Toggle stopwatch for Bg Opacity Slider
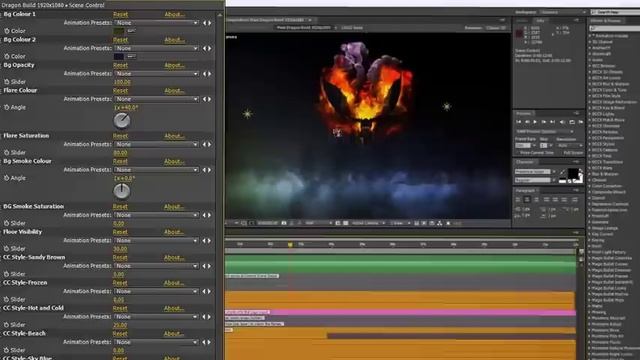This screenshot has width=640, height=360. (x=7, y=82)
